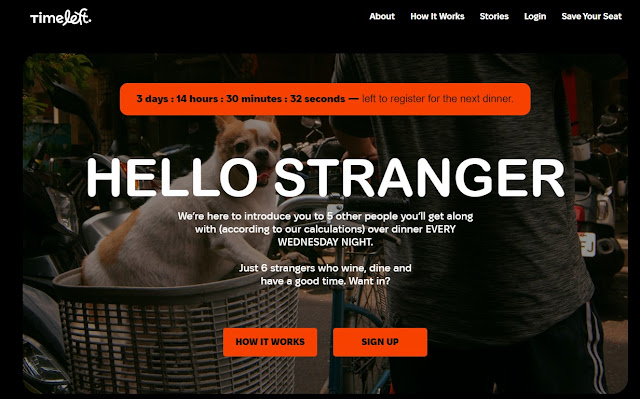Click the HELLO STRANGER headline
Image resolution: width=640 pixels, height=399 pixels.
point(325,178)
